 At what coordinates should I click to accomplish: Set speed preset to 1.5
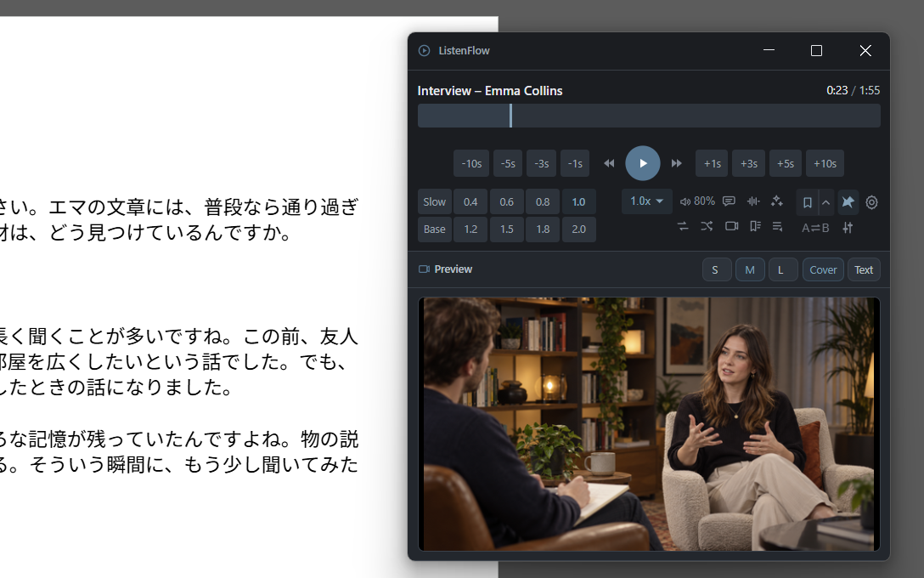tap(506, 229)
